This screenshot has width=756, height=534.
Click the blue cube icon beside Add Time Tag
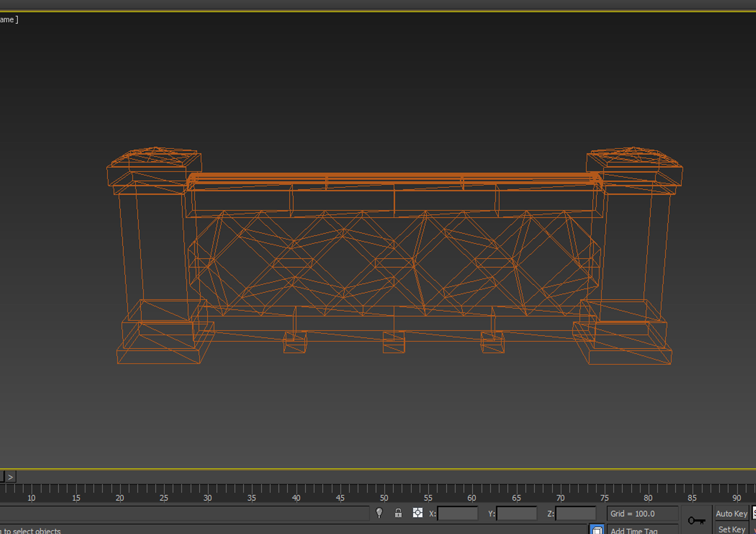point(597,530)
